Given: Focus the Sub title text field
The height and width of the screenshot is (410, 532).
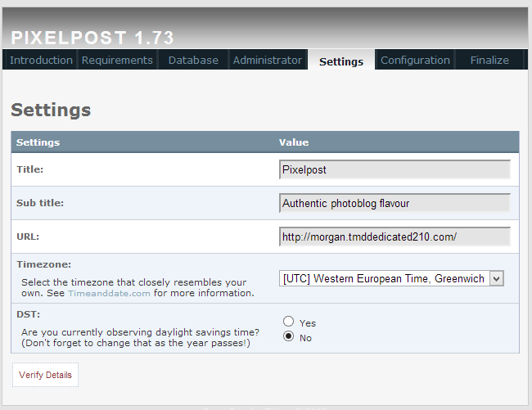Looking at the screenshot, I should coord(394,203).
